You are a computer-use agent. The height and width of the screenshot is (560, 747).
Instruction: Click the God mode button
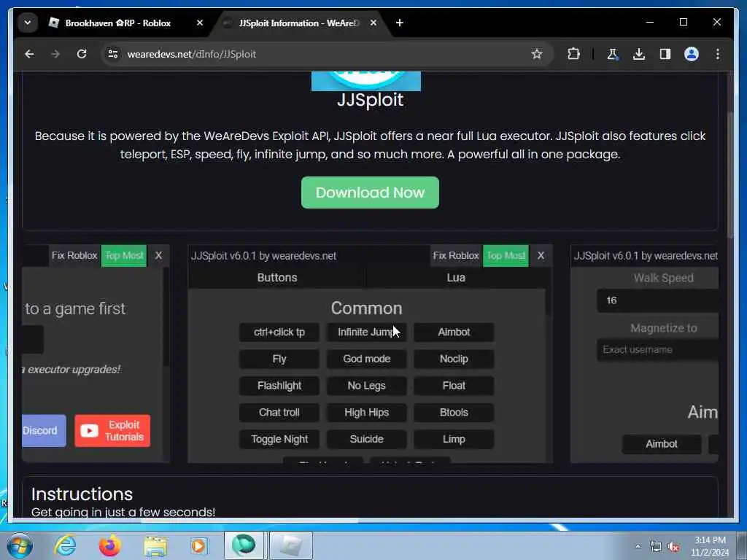(x=366, y=359)
